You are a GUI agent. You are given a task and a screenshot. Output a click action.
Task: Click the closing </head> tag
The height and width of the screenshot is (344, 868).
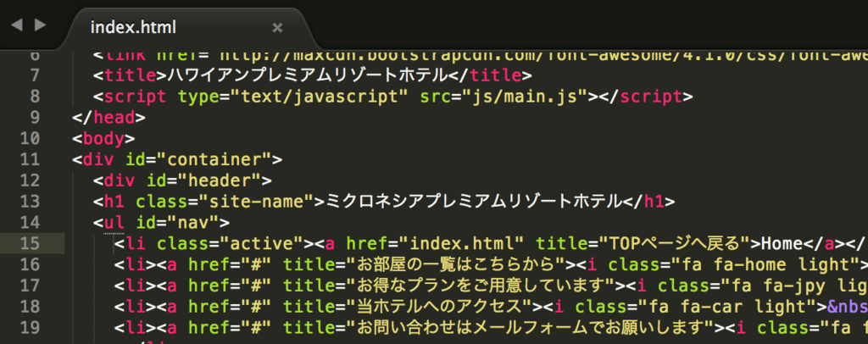[108, 118]
